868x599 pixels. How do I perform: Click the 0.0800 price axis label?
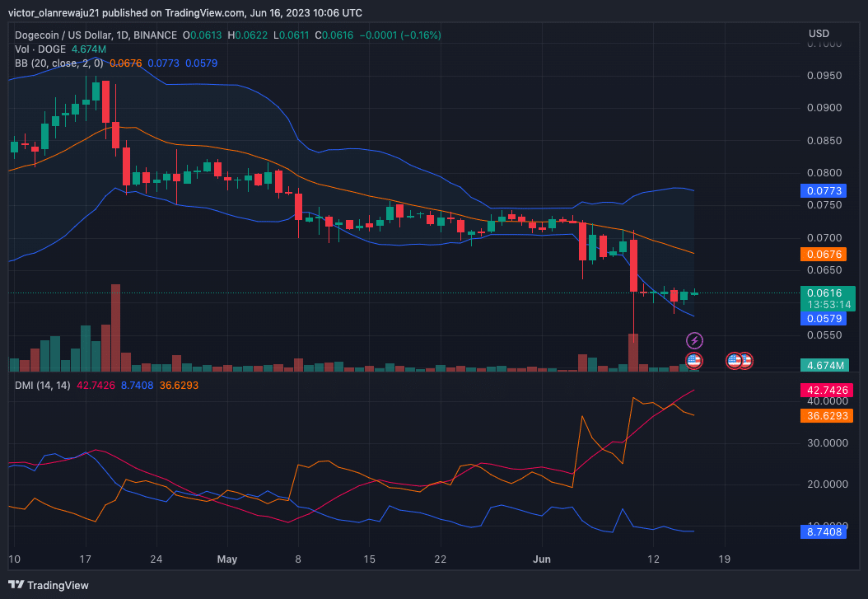pos(824,173)
